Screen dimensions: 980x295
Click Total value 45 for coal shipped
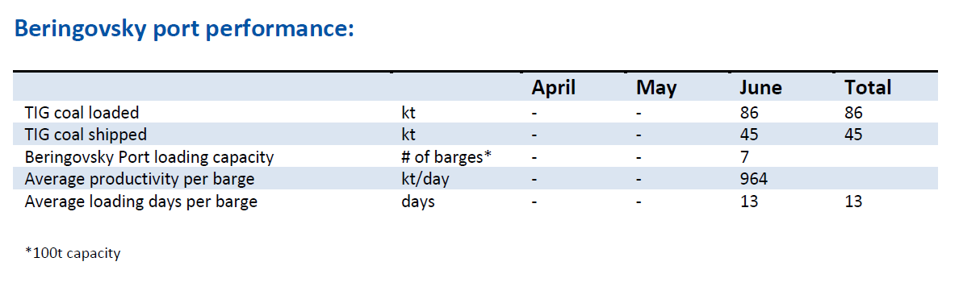tap(853, 135)
